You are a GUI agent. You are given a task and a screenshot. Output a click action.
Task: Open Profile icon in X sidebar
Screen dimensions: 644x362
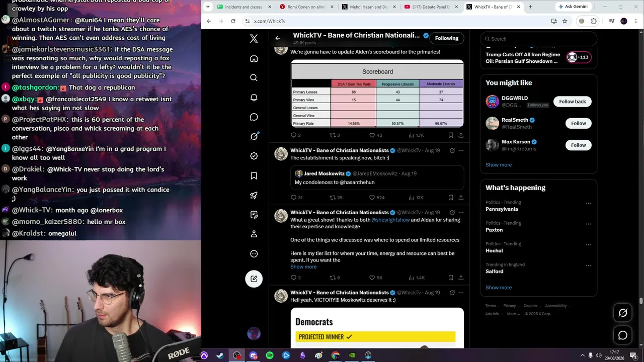(254, 234)
